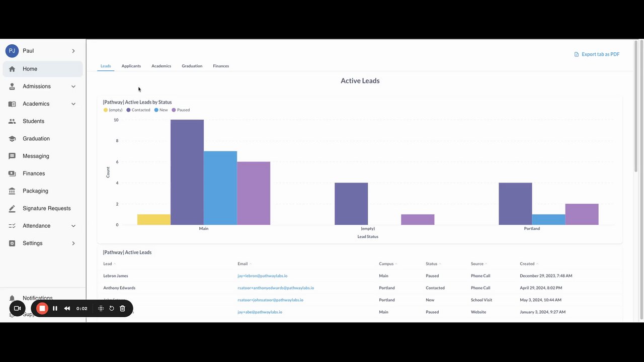Restart the recording with the circular arrow

pyautogui.click(x=112, y=308)
